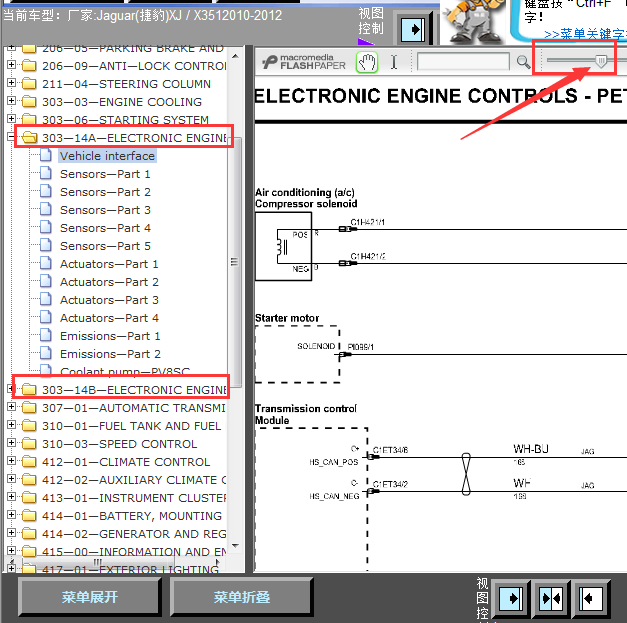Click the Actuators—Part 1 page icon

(46, 263)
